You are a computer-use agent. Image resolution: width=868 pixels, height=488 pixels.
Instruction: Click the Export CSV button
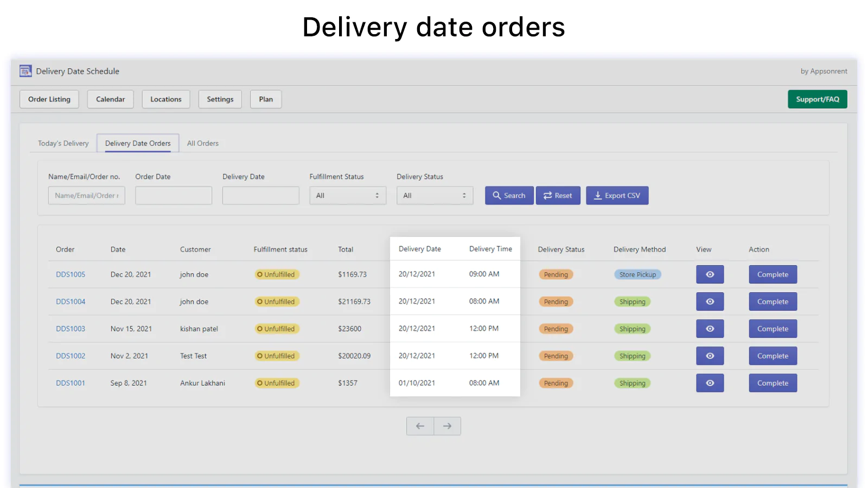(x=617, y=196)
